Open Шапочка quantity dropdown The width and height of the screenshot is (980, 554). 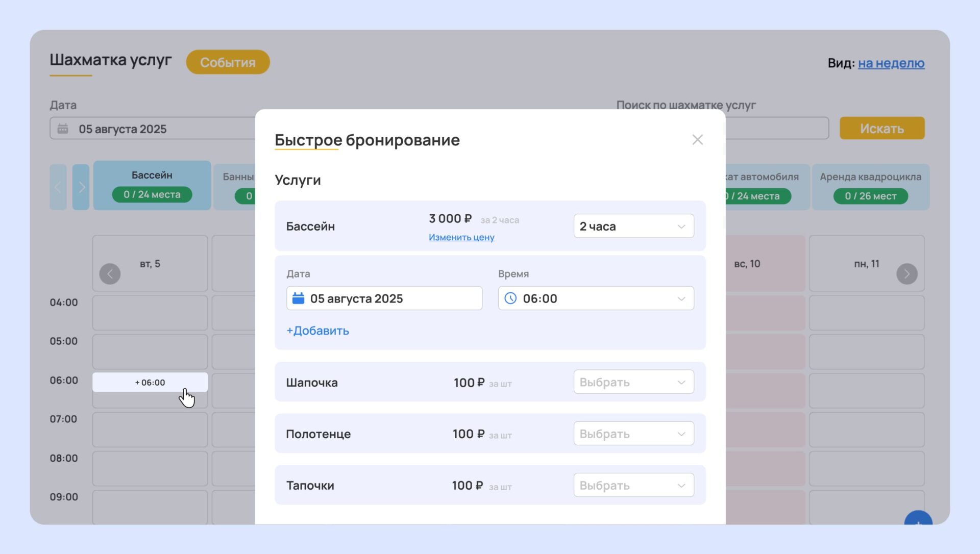click(x=633, y=382)
